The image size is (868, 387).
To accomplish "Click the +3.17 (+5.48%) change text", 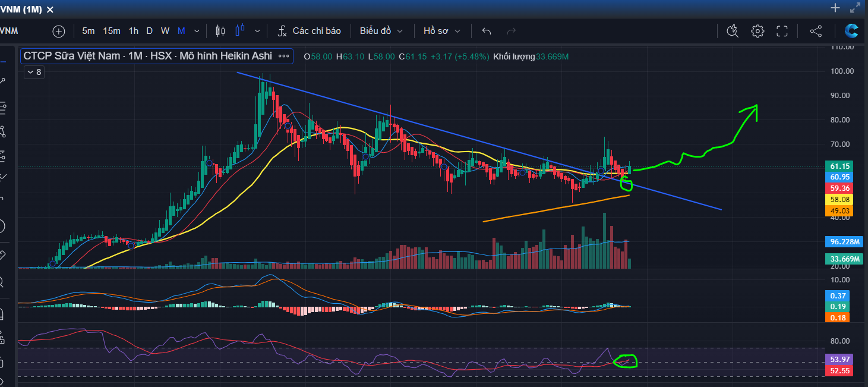I will [460, 56].
